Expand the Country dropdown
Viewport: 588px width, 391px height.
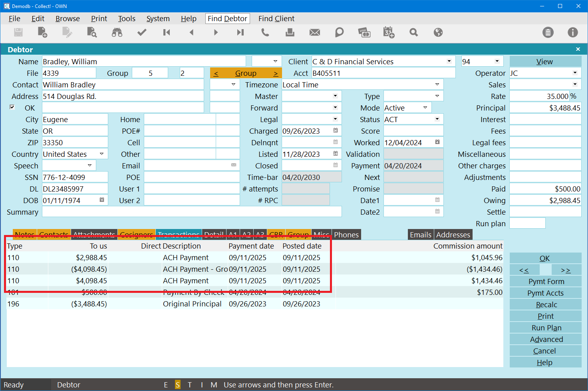(101, 154)
